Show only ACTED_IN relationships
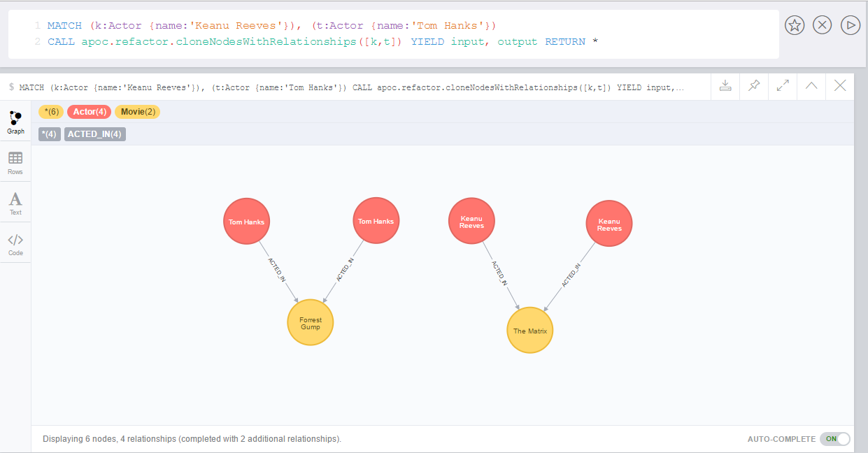Screen dimensions: 868x453 point(94,134)
